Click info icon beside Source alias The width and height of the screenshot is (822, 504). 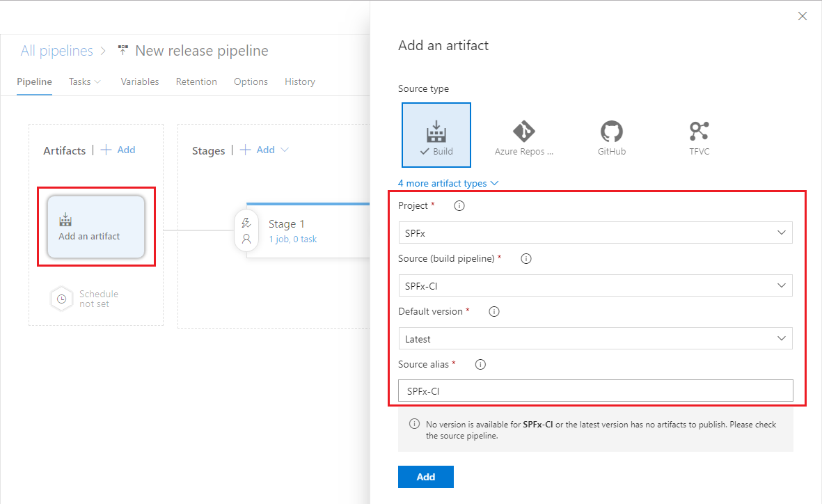(480, 365)
